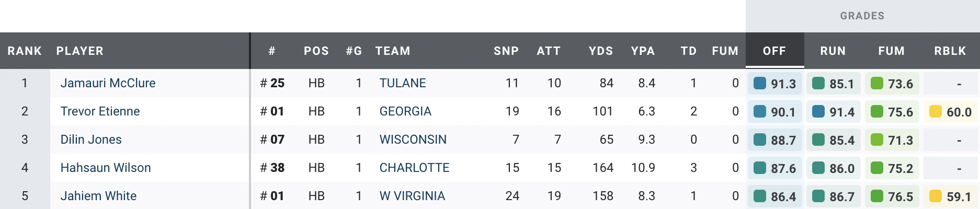Image resolution: width=980 pixels, height=209 pixels.
Task: Open Trevor Etienne player page
Action: (x=100, y=111)
